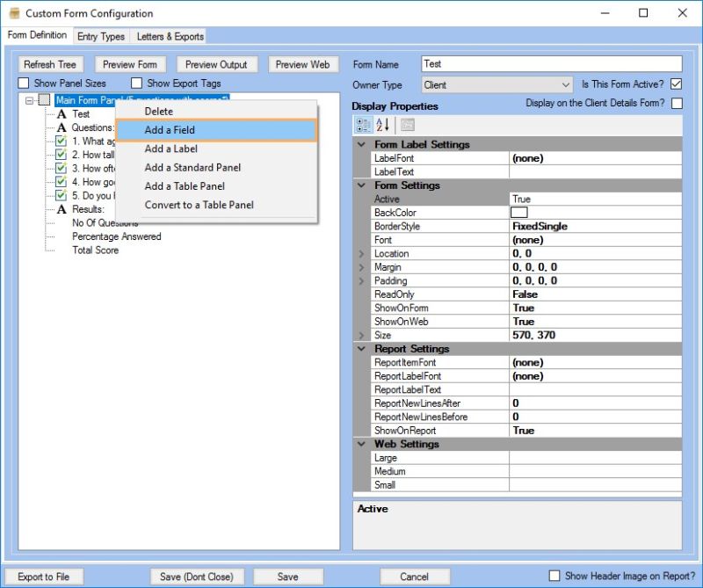This screenshot has width=703, height=588.
Task: Click the Preview Web button
Action: [303, 64]
